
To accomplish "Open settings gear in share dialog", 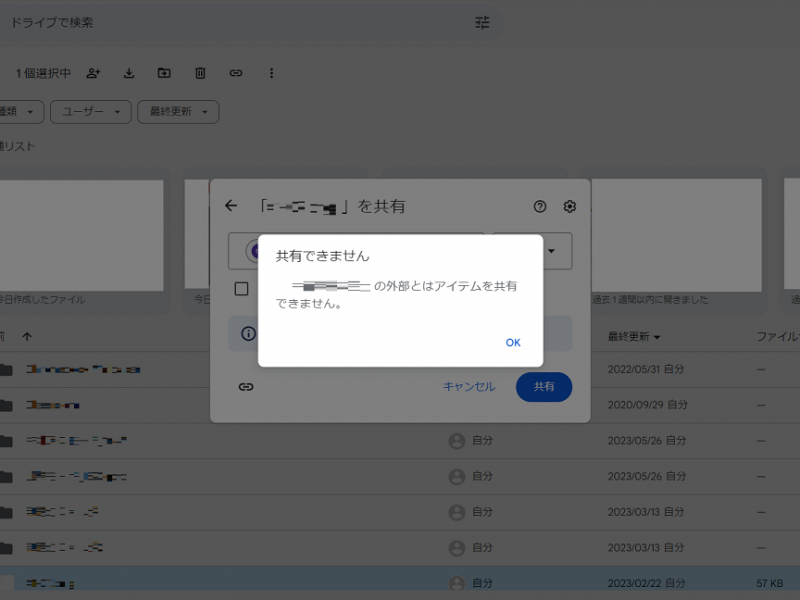I will tap(569, 206).
